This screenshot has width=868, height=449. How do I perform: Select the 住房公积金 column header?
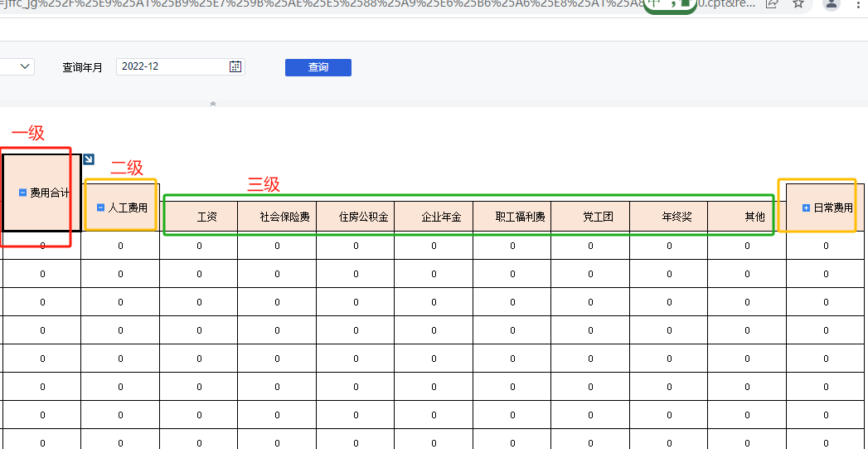click(x=363, y=217)
